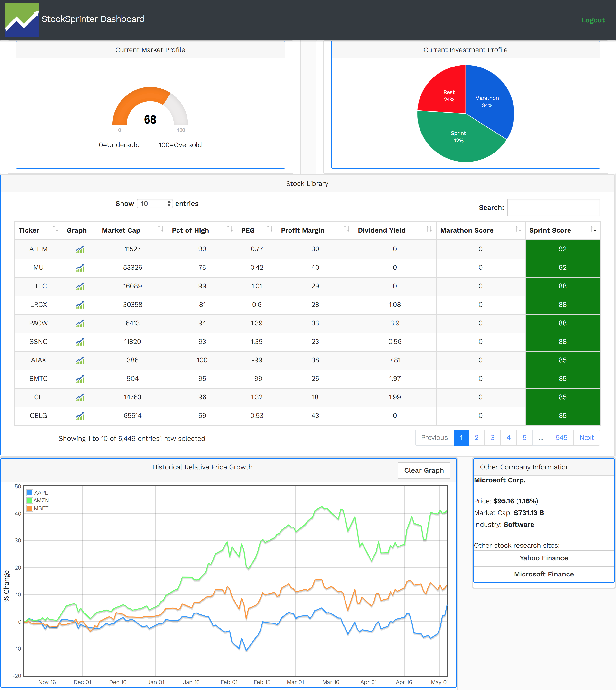Open the graph for ATHM stock
Image resolution: width=616 pixels, height=690 pixels.
click(80, 249)
